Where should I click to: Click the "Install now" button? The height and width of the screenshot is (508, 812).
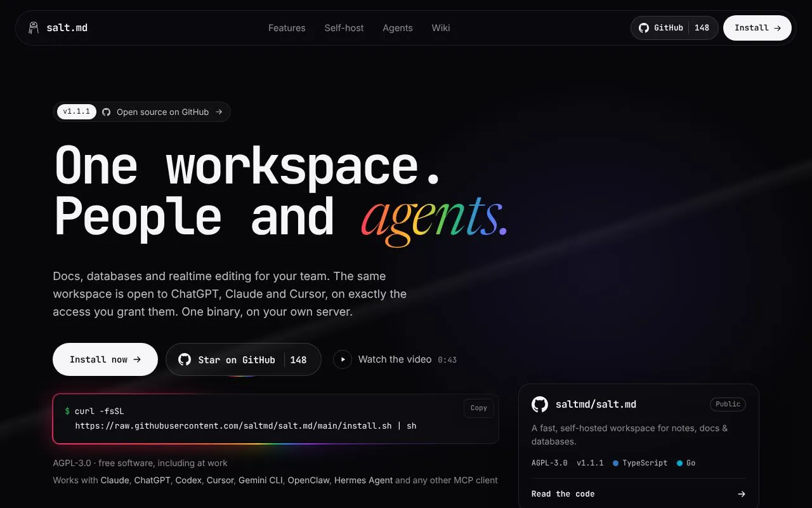pos(105,359)
